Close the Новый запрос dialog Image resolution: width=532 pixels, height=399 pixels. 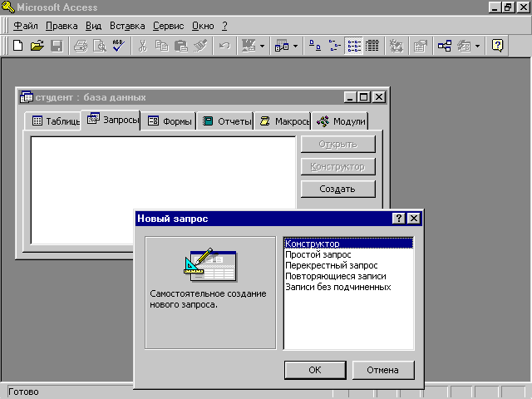coord(414,218)
